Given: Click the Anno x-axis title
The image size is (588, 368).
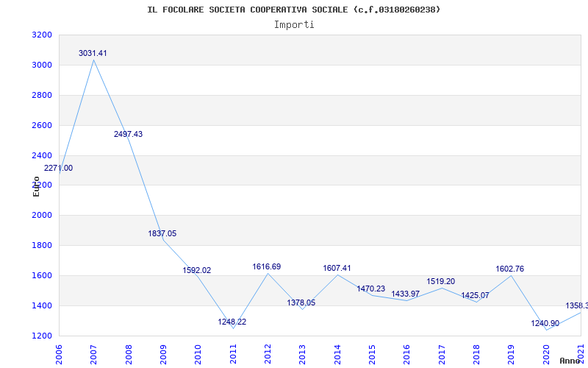Looking at the screenshot, I should 570,361.
